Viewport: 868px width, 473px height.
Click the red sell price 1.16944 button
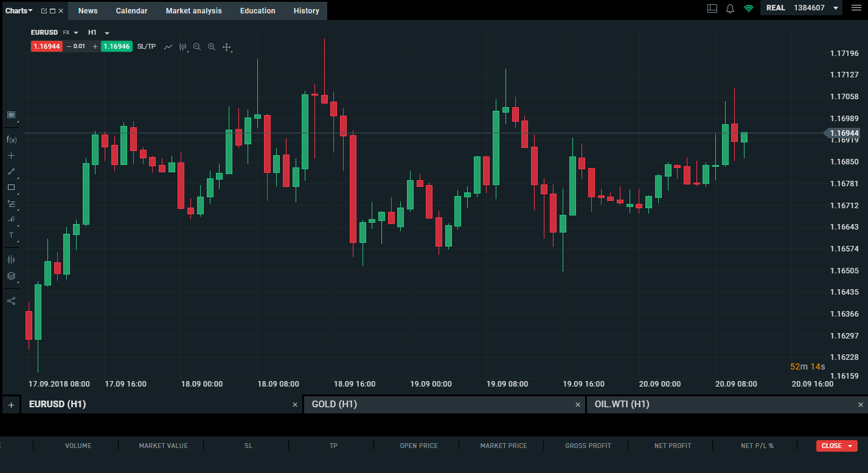tap(47, 46)
